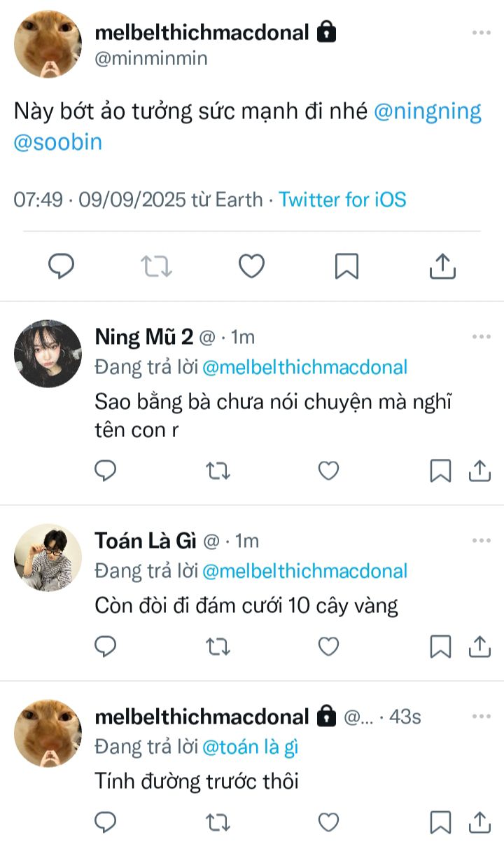Share the main tweet
504x849 pixels.
click(442, 266)
